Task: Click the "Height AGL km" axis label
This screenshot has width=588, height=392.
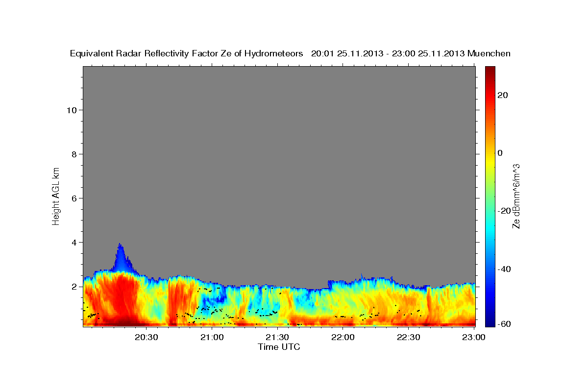Action: point(56,196)
